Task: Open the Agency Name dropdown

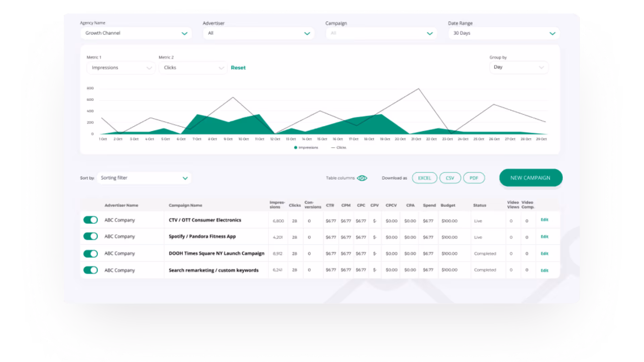Action: [136, 33]
